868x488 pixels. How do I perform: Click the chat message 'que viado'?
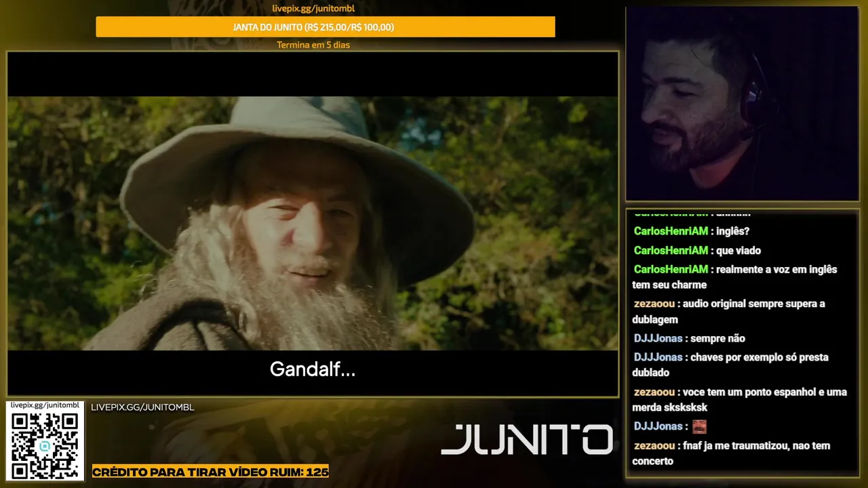coord(738,250)
